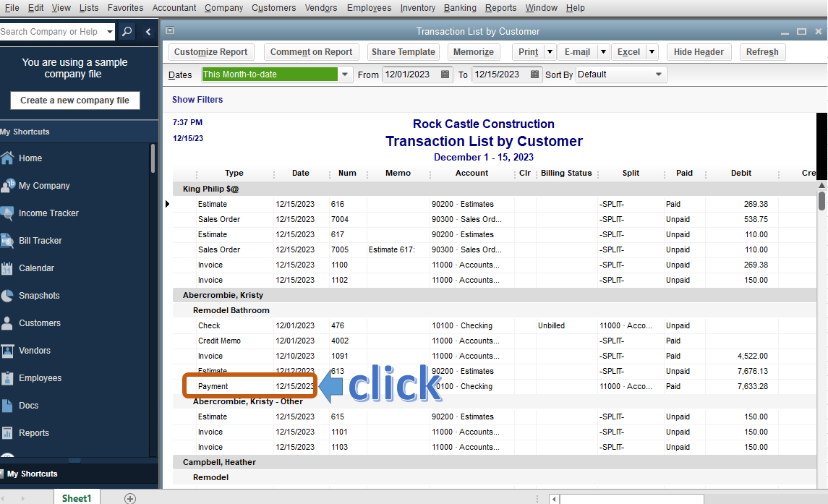Image resolution: width=828 pixels, height=504 pixels.
Task: Open the Reports menu in menu bar
Action: [500, 8]
